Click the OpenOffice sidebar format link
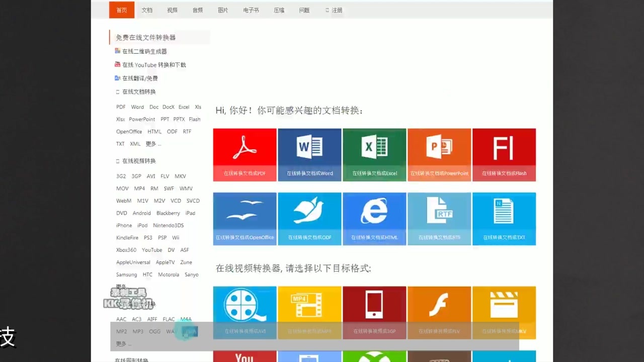This screenshot has width=644, height=362. click(x=129, y=132)
